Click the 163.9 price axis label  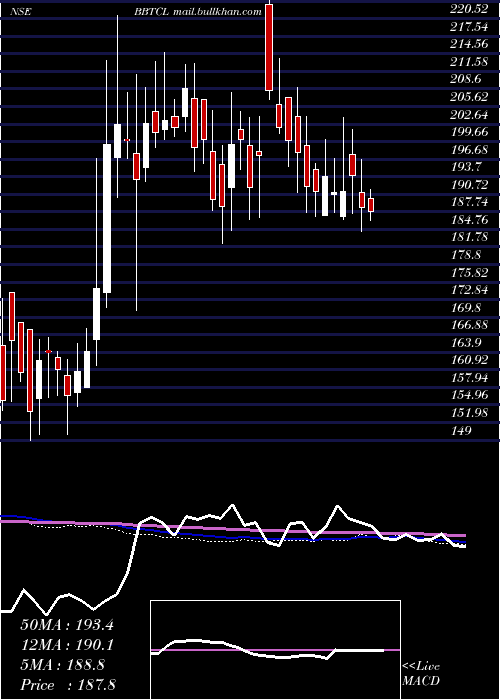465,342
